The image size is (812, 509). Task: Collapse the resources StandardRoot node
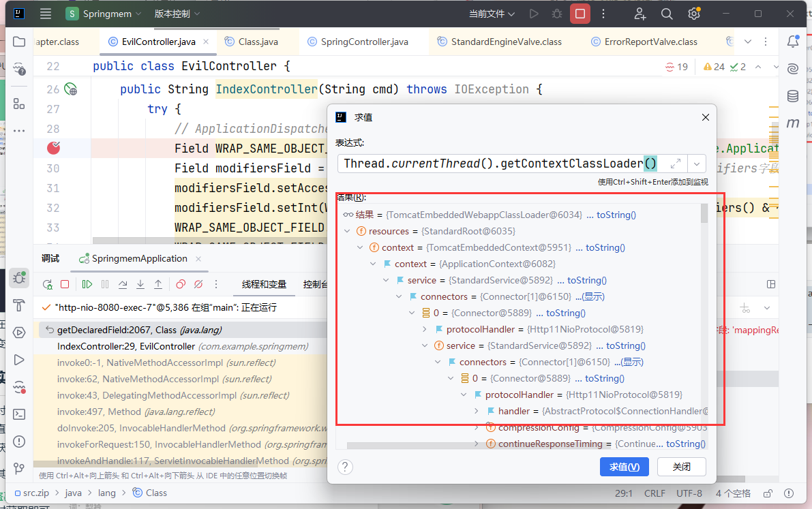(x=348, y=231)
